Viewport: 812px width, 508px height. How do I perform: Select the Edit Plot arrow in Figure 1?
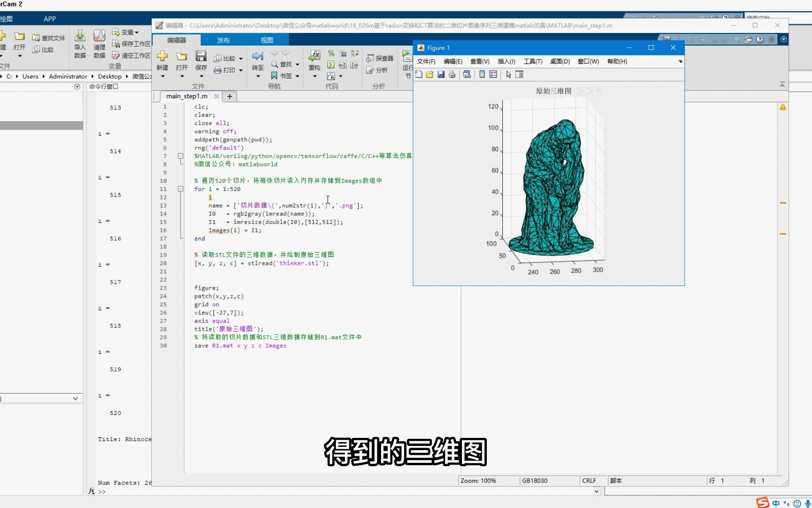tap(508, 74)
